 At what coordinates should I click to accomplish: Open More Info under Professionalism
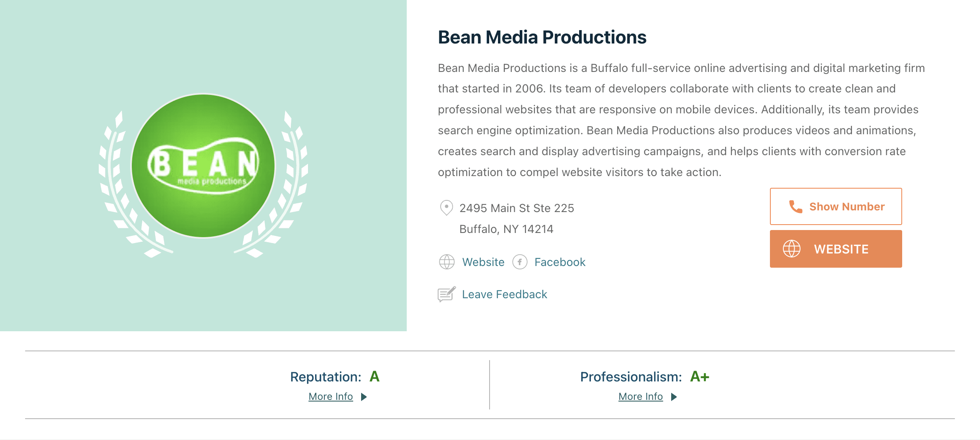[641, 397]
